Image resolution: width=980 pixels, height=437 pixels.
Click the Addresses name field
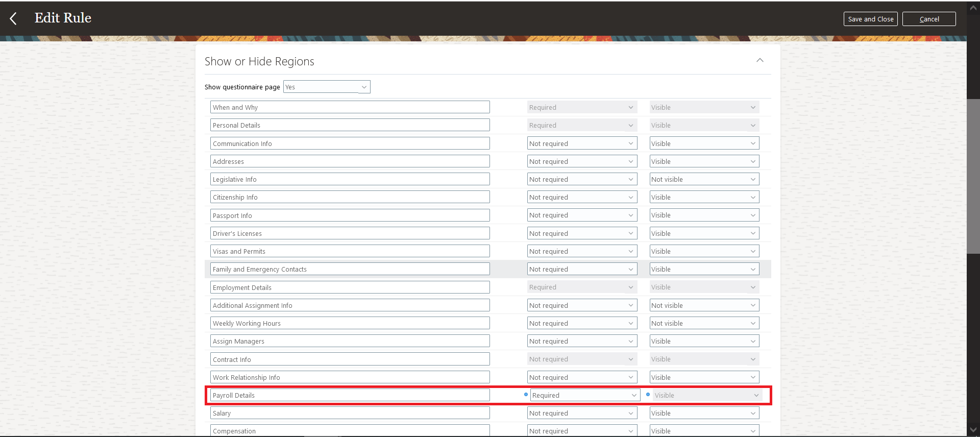[350, 161]
